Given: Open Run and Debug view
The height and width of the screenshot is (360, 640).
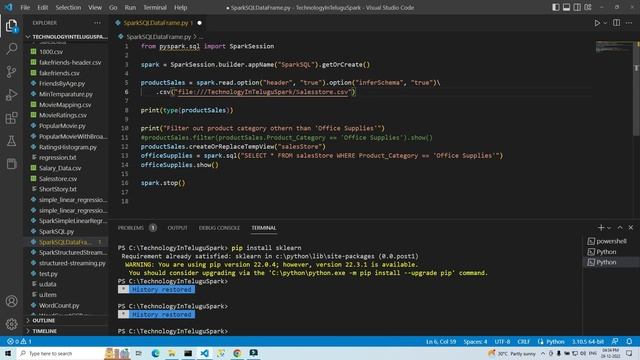Looking at the screenshot, I should pyautogui.click(x=11, y=95).
